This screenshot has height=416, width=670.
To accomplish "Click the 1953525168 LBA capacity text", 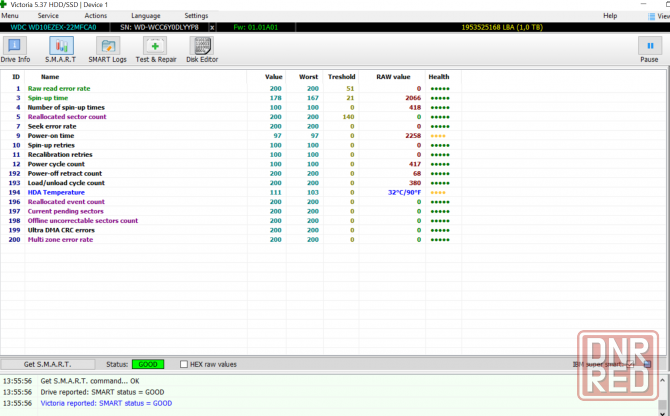I will [x=502, y=27].
